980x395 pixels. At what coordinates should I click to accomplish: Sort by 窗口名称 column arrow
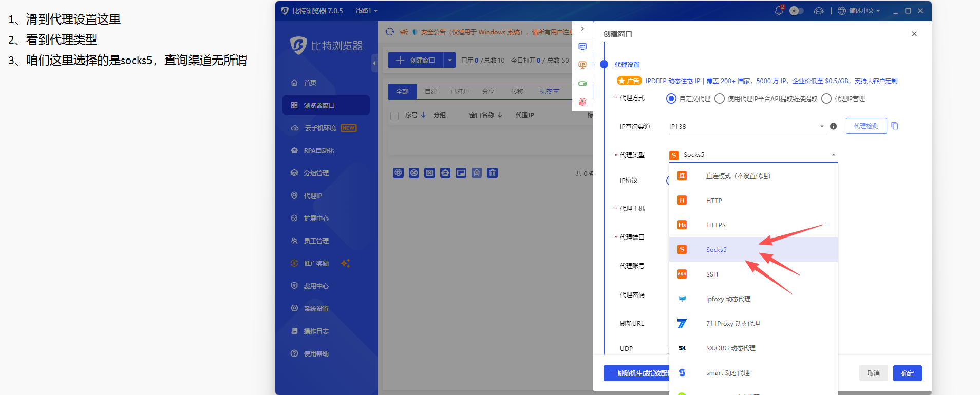point(500,115)
